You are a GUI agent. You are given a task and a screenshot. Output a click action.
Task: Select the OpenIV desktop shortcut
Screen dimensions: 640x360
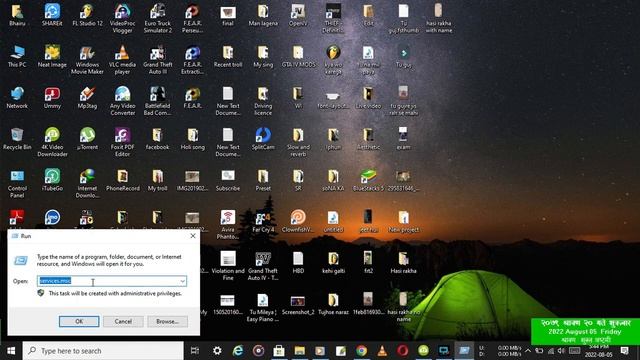[298, 15]
